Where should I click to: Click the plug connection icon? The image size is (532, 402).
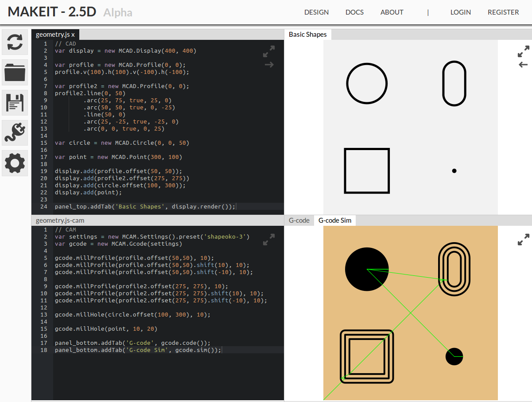pyautogui.click(x=15, y=133)
